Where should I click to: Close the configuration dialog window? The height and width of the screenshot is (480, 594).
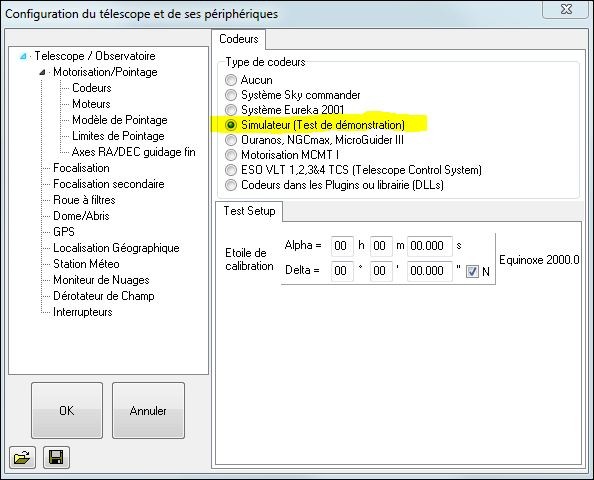(566, 9)
